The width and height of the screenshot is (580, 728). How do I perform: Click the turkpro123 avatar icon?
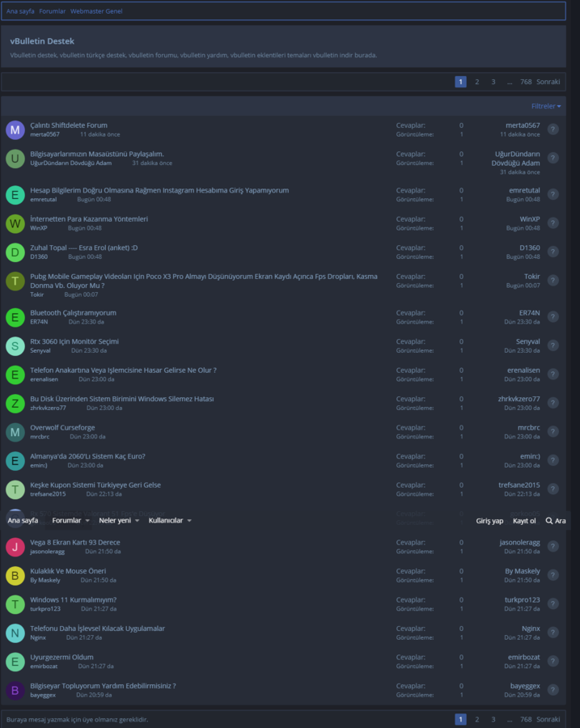tap(15, 605)
